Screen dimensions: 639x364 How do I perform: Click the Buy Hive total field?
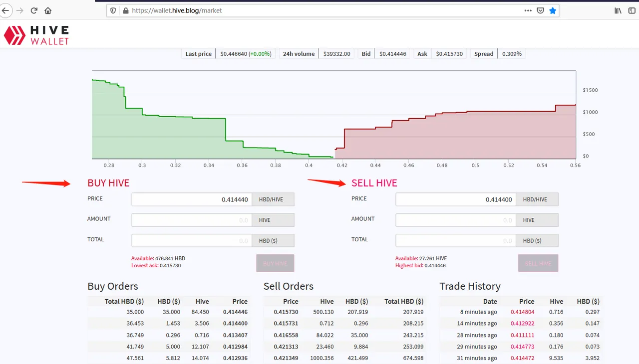click(192, 240)
